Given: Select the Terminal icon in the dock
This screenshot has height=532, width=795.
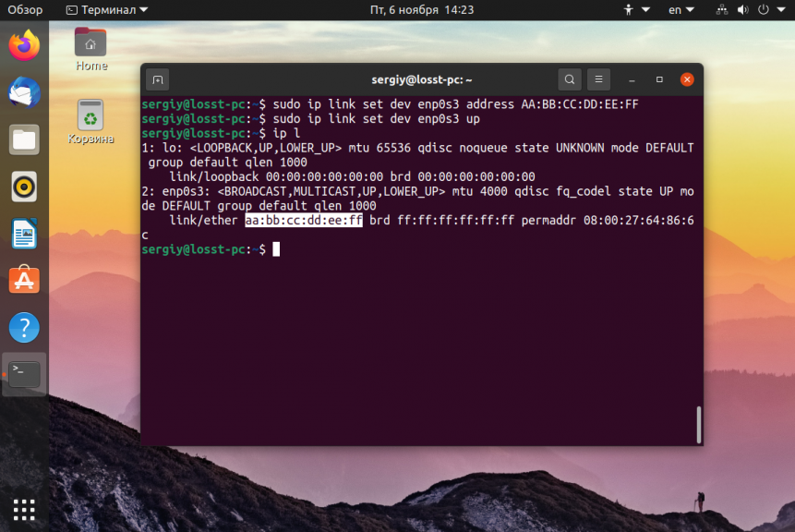Looking at the screenshot, I should click(x=24, y=374).
